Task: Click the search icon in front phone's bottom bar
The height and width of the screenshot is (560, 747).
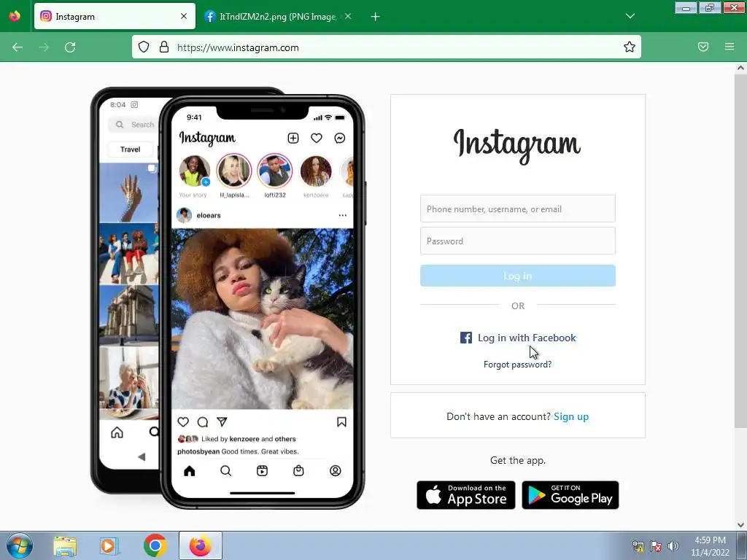Action: coord(226,471)
